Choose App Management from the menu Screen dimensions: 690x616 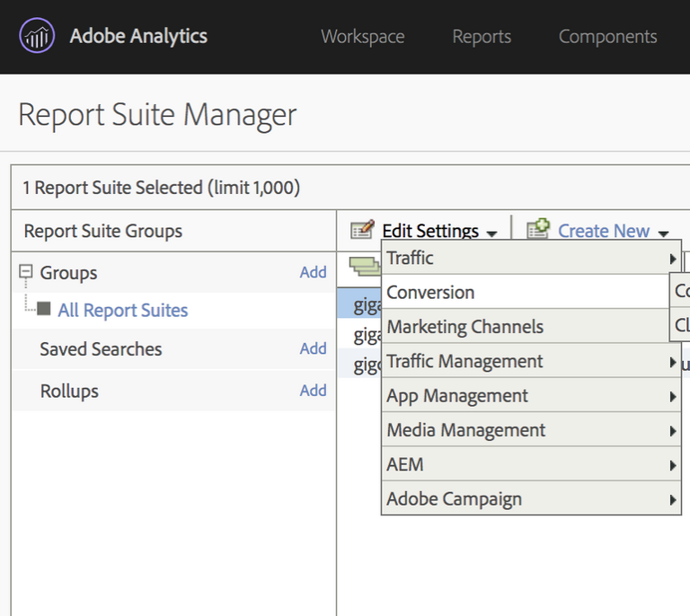coord(531,396)
